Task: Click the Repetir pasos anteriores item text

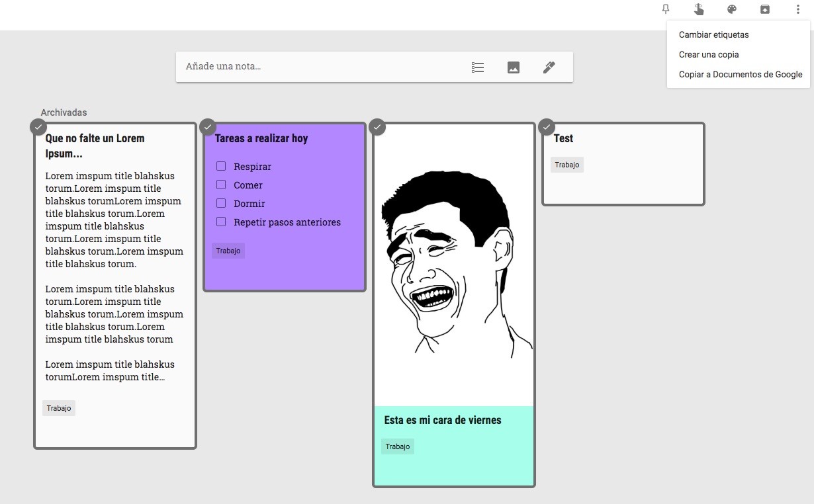Action: (287, 222)
